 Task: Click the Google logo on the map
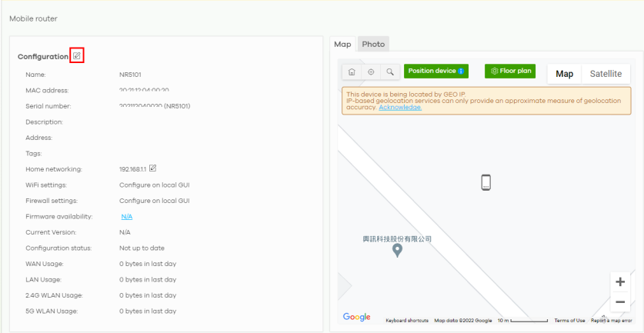click(356, 317)
